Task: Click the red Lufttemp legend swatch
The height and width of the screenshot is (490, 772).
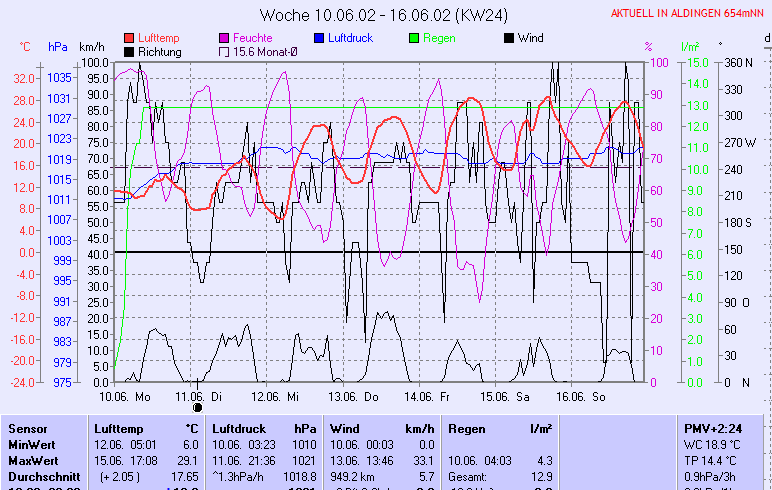Action: click(130, 38)
